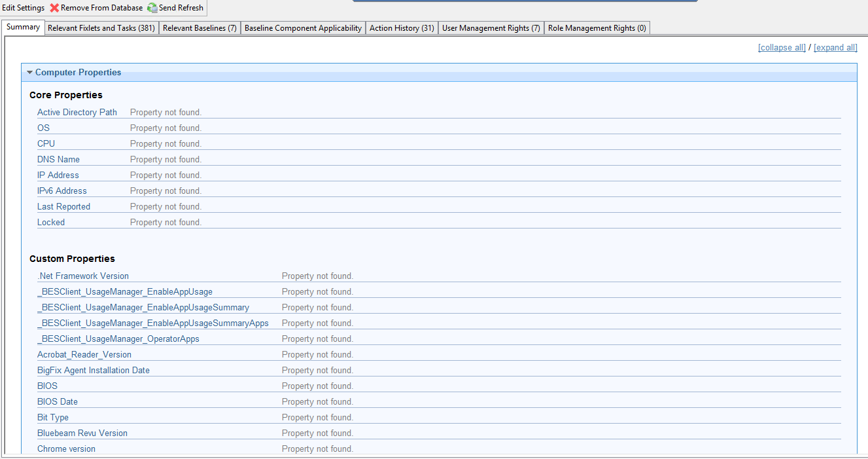Image resolution: width=868 pixels, height=459 pixels.
Task: Switch to Role Management Rights tab
Action: coord(597,28)
